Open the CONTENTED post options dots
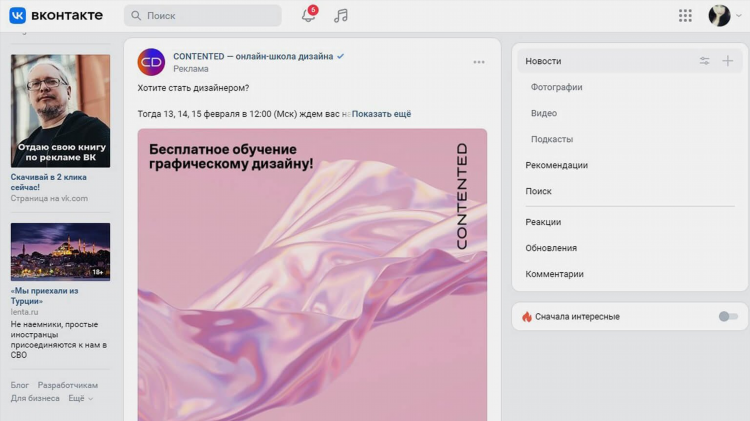This screenshot has width=750, height=421. pyautogui.click(x=479, y=62)
